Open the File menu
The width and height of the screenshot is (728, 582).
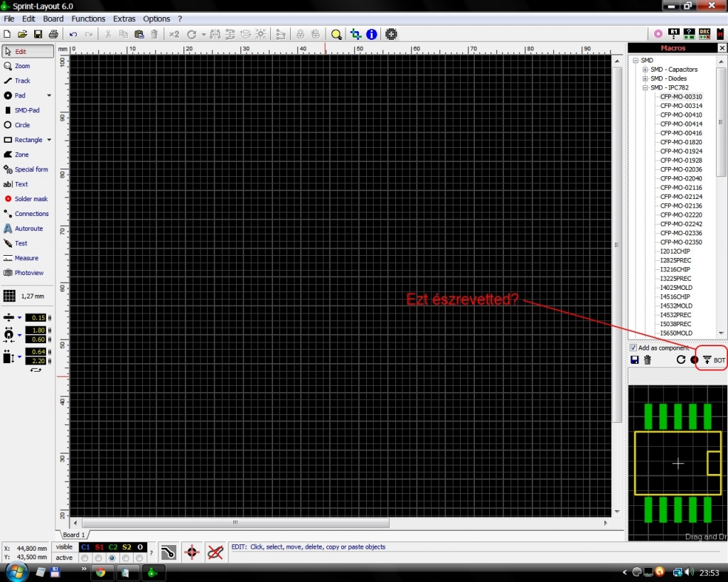[x=9, y=18]
